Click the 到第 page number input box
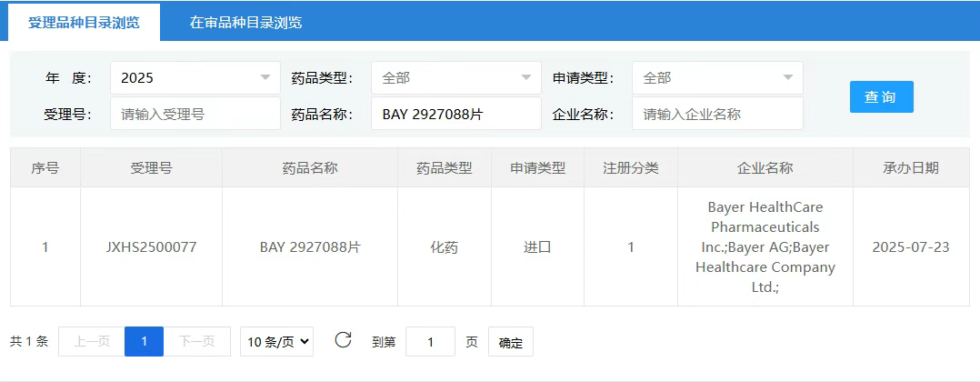Screen dimensions: 980x382 [x=430, y=342]
